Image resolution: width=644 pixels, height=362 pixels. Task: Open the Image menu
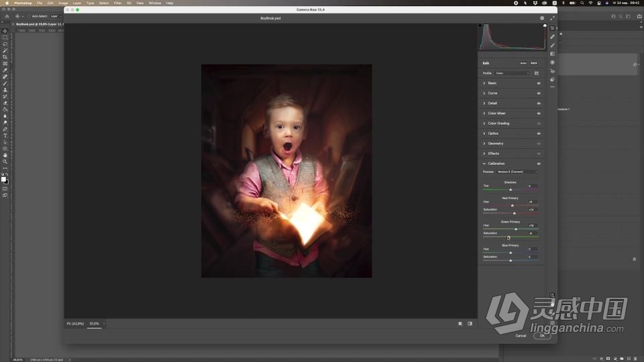(63, 3)
